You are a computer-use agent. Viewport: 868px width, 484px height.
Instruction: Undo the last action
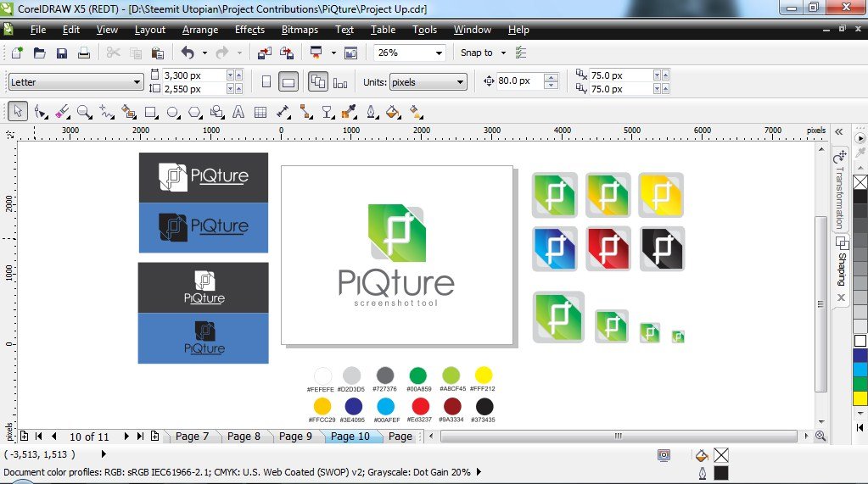(x=188, y=53)
